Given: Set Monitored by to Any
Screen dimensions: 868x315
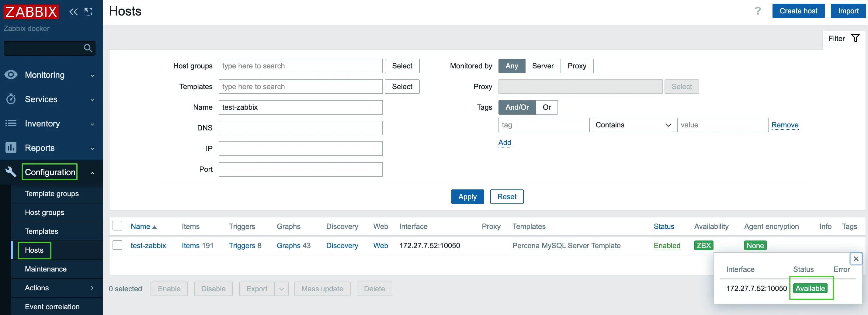Looking at the screenshot, I should 512,66.
